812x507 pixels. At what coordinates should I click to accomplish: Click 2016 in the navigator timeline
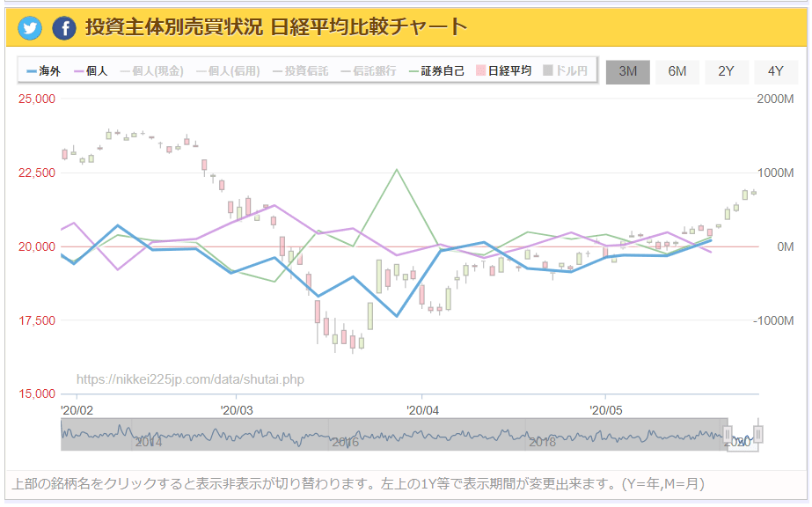pyautogui.click(x=345, y=442)
